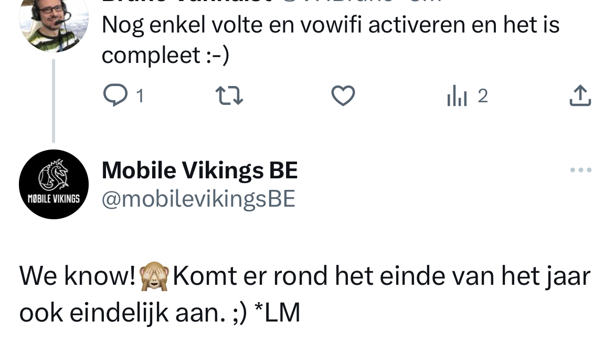
Task: Open the view analytics bar chart icon
Action: point(457,97)
